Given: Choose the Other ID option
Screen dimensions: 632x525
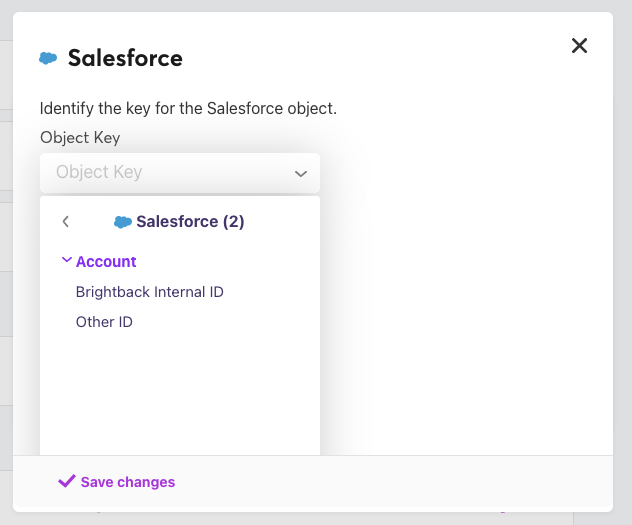Looking at the screenshot, I should [104, 322].
